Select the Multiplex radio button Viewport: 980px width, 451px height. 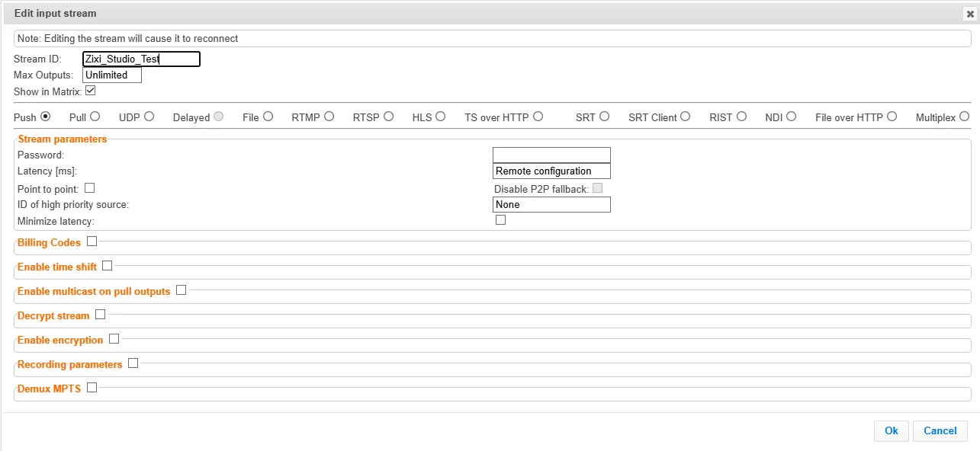pos(964,117)
